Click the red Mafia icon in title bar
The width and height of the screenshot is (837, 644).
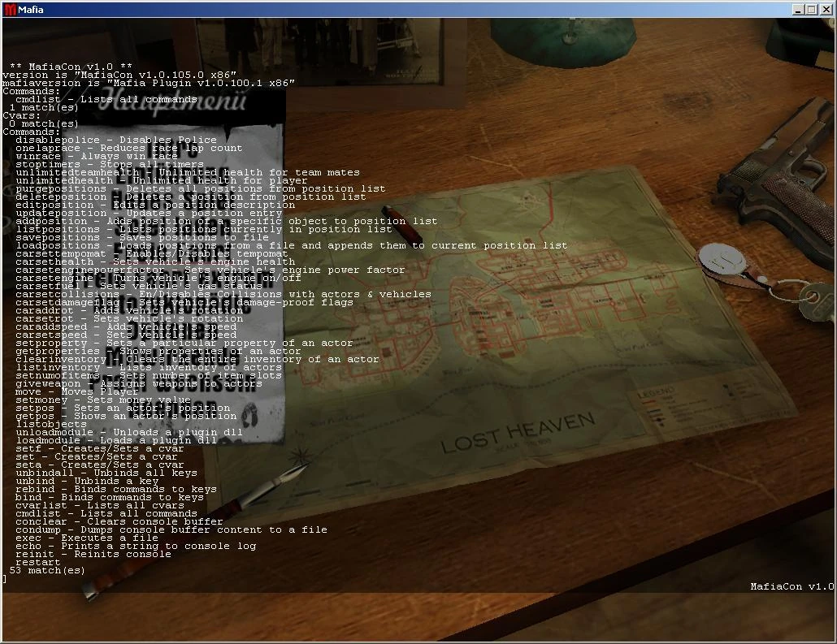(x=10, y=10)
